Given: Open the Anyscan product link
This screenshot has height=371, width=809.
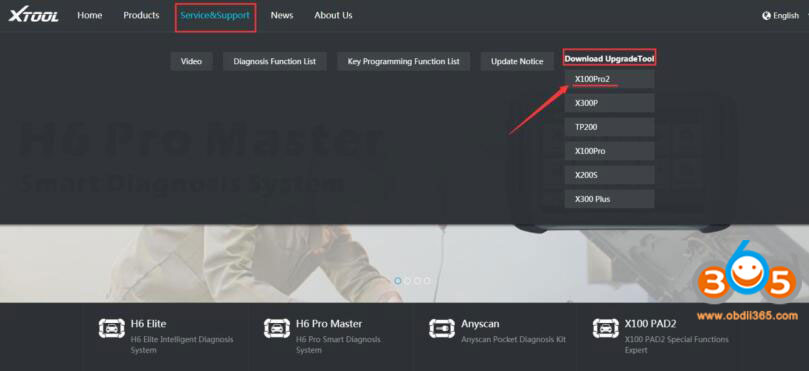Looking at the screenshot, I should 480,324.
